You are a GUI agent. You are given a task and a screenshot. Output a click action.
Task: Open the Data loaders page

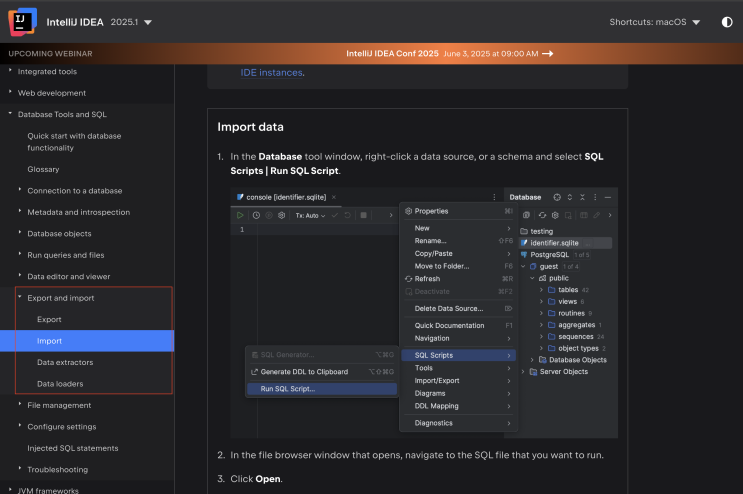point(60,384)
